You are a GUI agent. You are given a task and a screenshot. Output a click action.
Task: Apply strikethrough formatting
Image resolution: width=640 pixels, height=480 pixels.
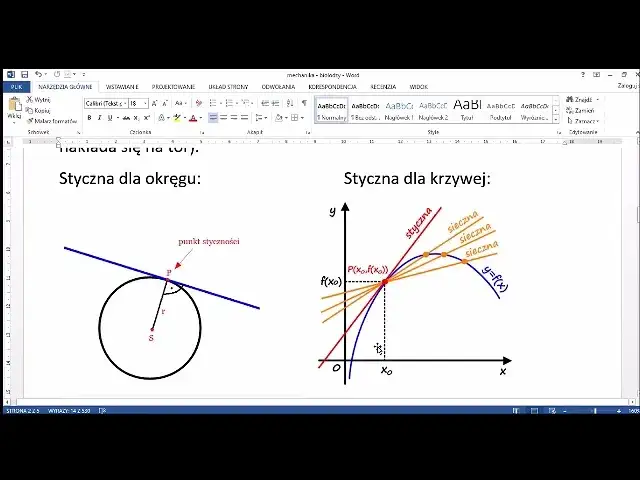coord(127,118)
